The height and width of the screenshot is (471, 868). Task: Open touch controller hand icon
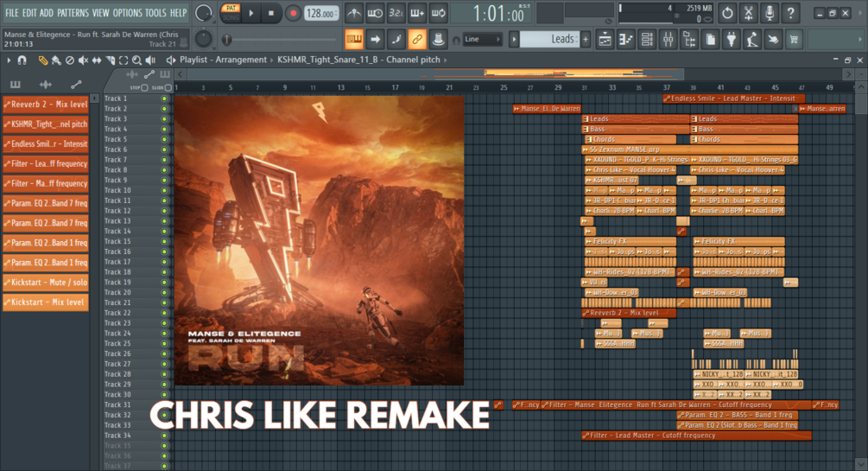(773, 40)
